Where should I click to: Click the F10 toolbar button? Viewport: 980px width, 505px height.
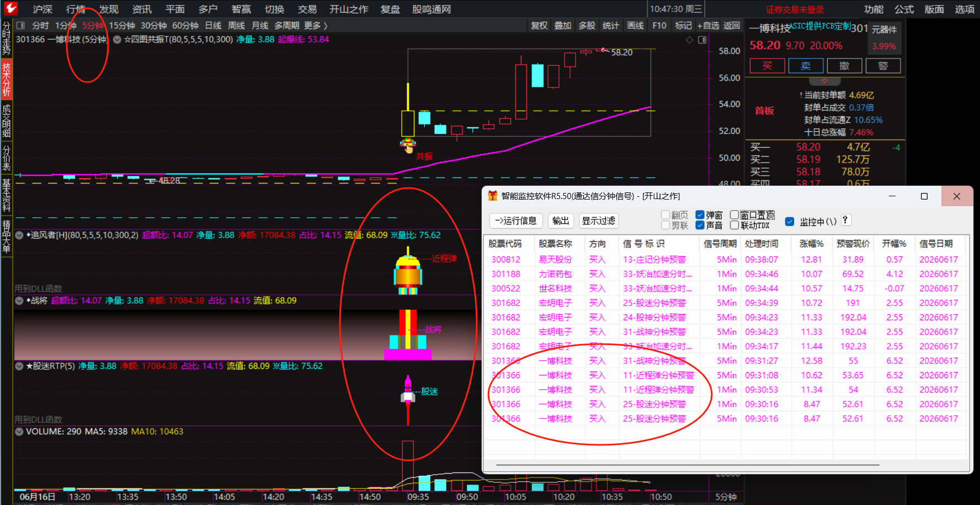click(x=659, y=25)
